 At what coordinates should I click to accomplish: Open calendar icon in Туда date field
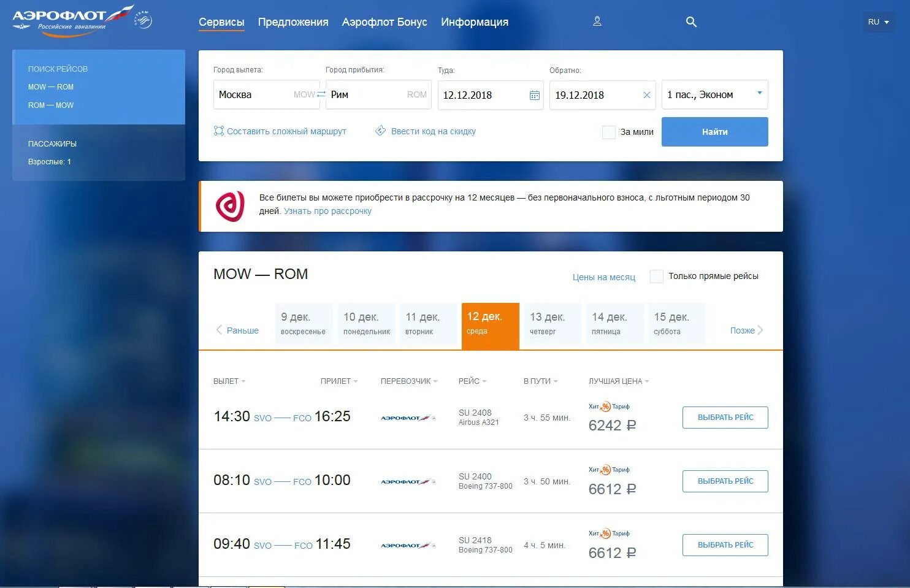pyautogui.click(x=535, y=95)
